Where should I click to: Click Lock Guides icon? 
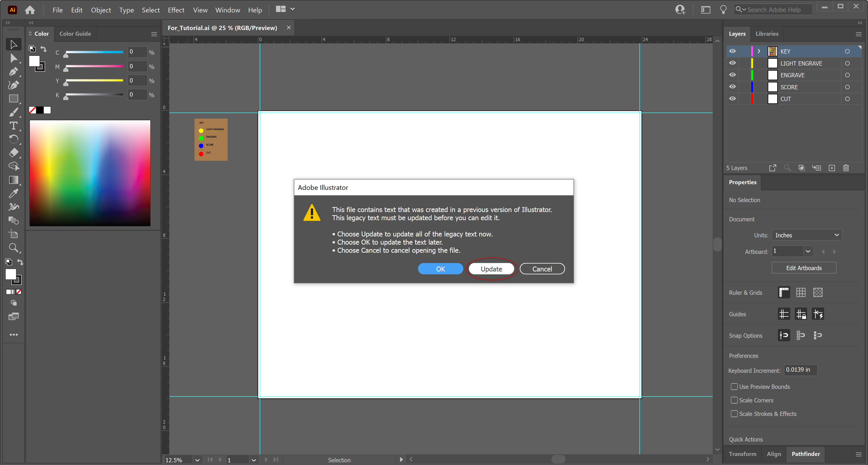pyautogui.click(x=801, y=314)
